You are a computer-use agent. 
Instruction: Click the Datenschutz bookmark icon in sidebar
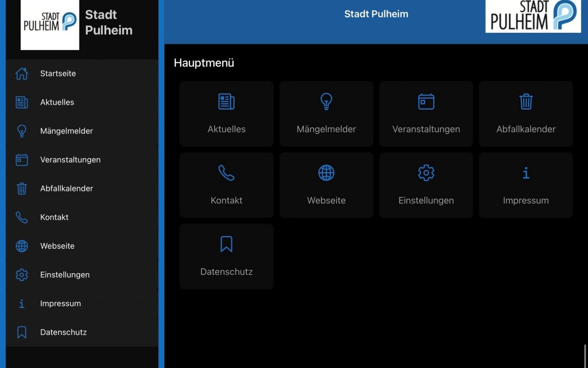pyautogui.click(x=22, y=333)
